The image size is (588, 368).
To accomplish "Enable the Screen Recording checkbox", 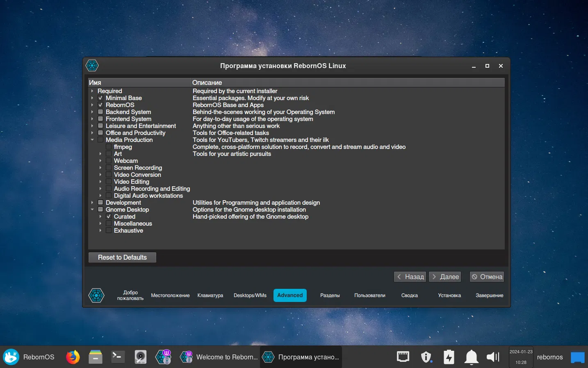I will click(x=109, y=168).
